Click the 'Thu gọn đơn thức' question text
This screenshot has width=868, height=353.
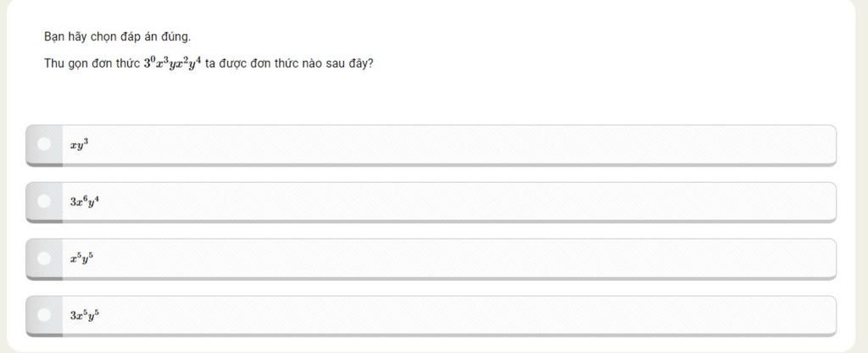tap(92, 63)
